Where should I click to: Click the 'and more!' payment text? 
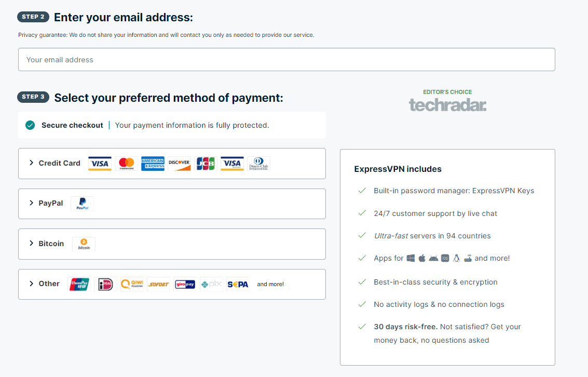tap(270, 285)
